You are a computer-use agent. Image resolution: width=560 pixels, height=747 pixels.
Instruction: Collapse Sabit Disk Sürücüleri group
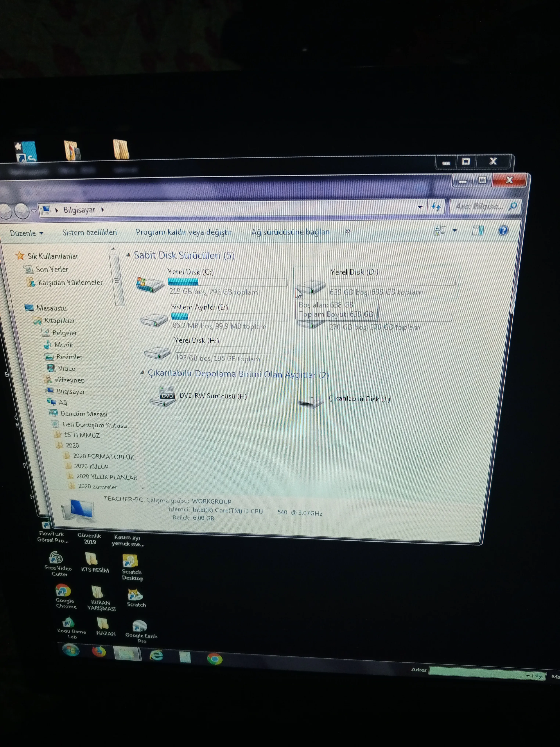(128, 255)
